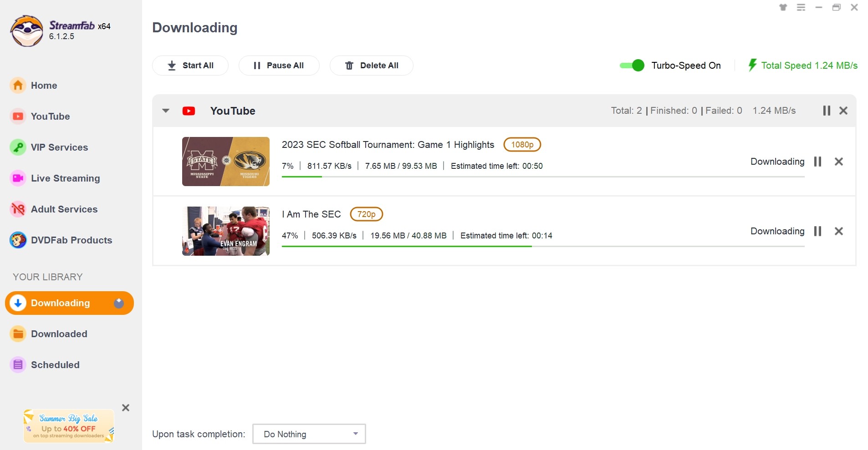Click the green lightning Total Speed icon
Viewport: 868px width, 450px height.
[752, 65]
